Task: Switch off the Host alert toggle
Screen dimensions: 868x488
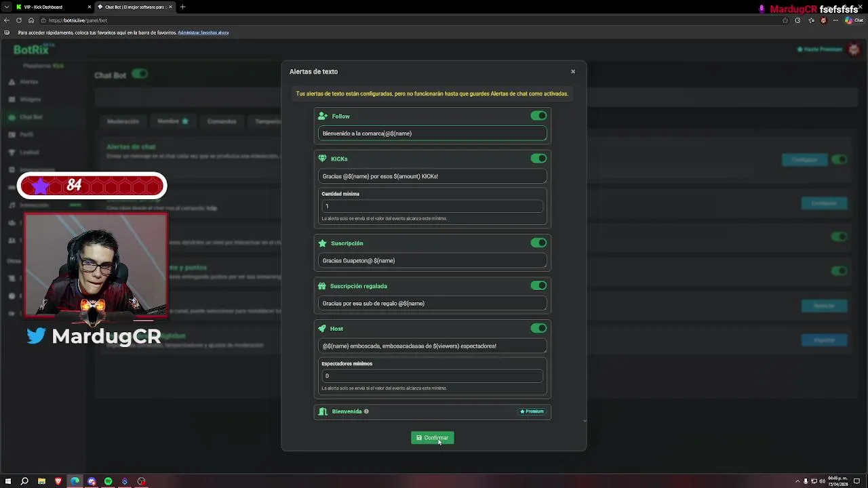Action: [x=538, y=329]
